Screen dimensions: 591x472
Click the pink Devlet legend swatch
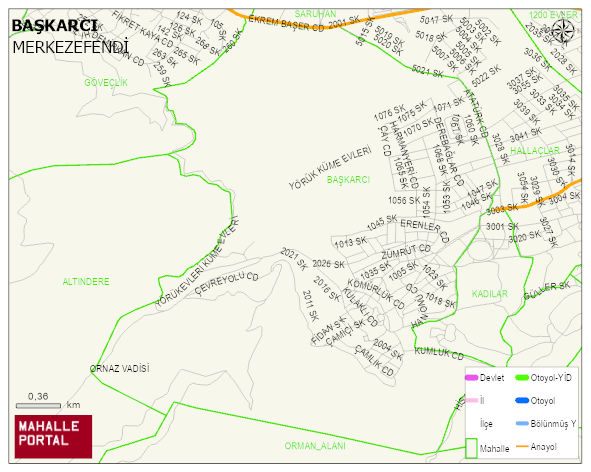click(x=472, y=377)
